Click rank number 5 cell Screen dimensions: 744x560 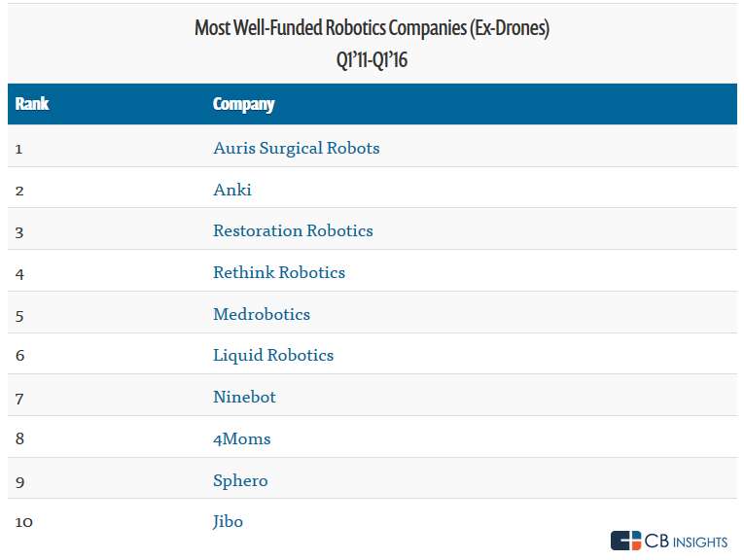click(x=20, y=314)
